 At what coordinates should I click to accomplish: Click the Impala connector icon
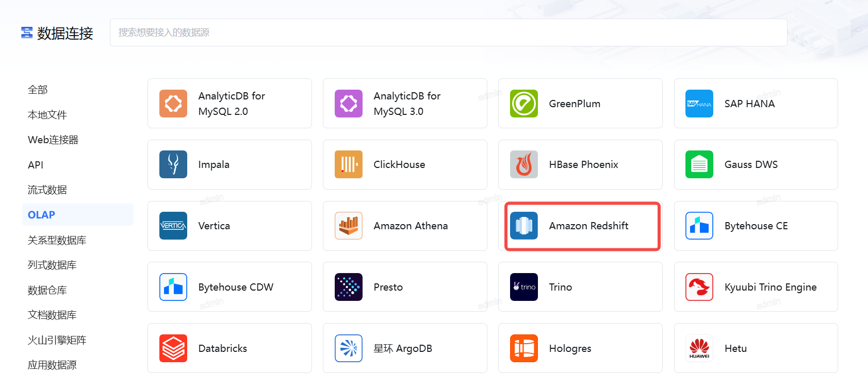(173, 164)
